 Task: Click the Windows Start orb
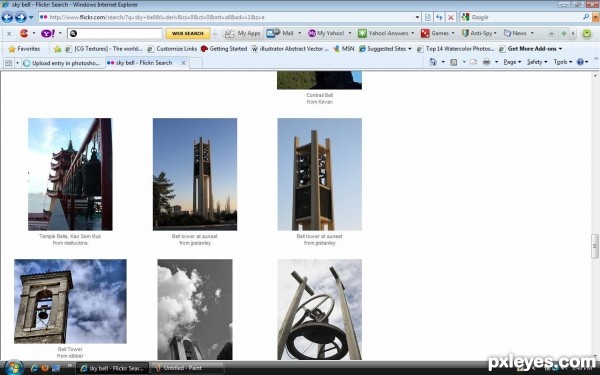13,368
